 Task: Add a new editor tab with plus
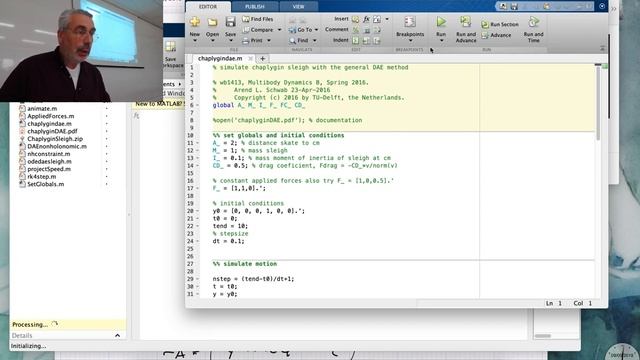pos(262,58)
